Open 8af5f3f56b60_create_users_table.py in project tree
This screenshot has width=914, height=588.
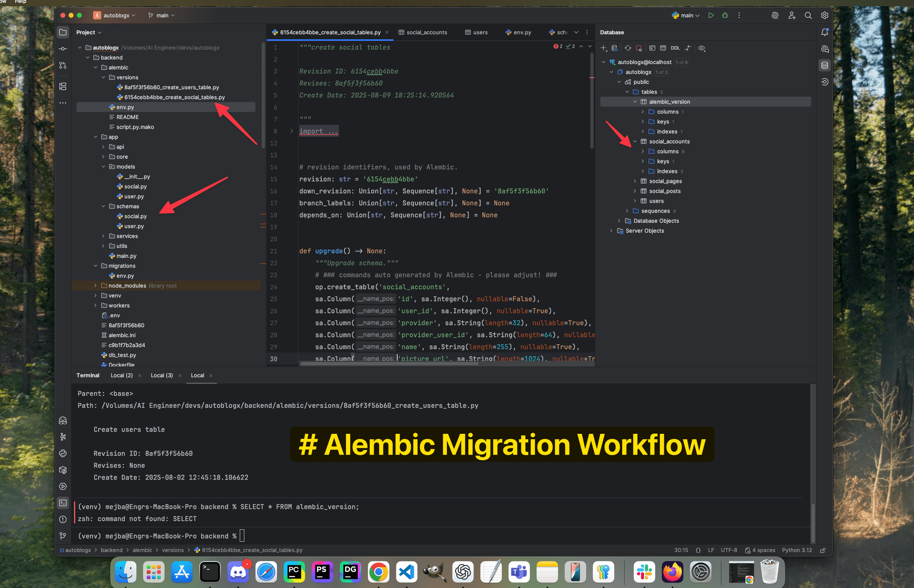(172, 88)
